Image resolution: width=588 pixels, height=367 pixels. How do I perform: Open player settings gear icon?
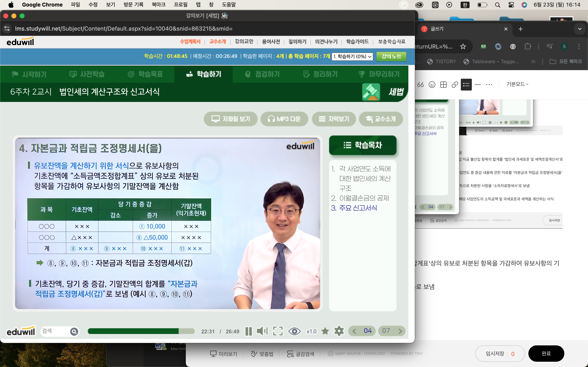point(339,331)
